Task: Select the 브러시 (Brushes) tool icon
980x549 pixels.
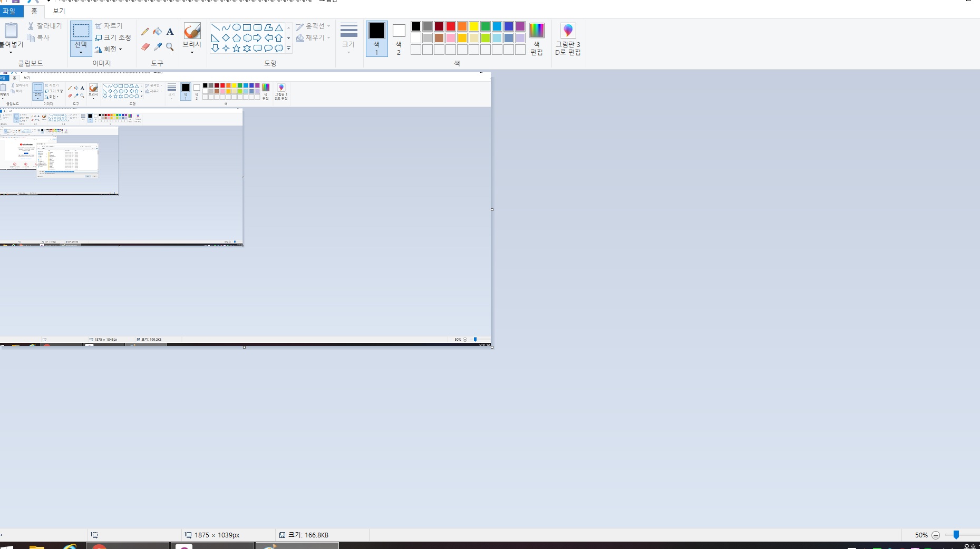Action: [x=192, y=31]
